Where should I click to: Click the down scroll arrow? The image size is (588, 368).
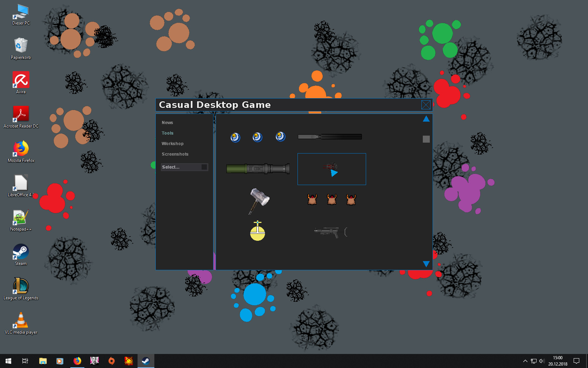pyautogui.click(x=426, y=264)
